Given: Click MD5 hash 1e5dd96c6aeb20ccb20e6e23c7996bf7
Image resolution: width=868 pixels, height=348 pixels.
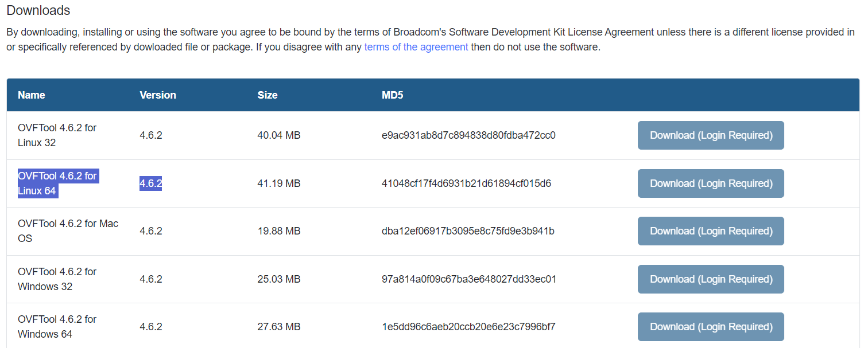Looking at the screenshot, I should [x=468, y=327].
